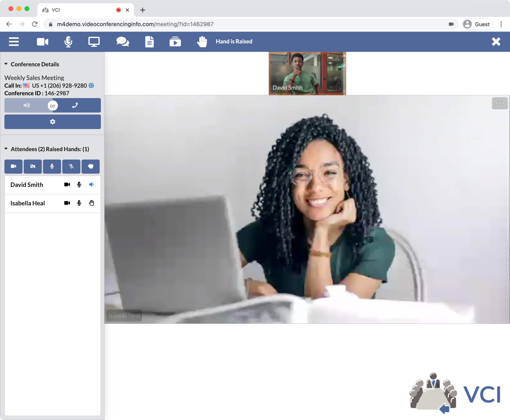
Task: Toggle Isabella Heal's microphone on/off
Action: click(79, 203)
